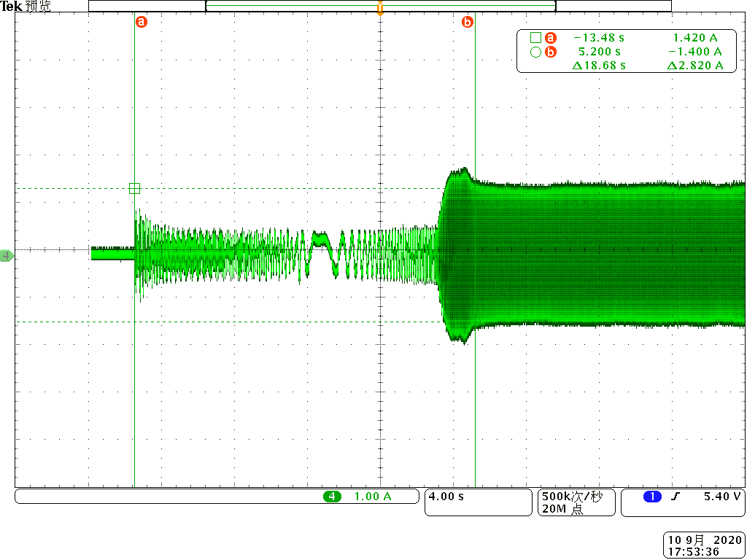The height and width of the screenshot is (560, 747).
Task: Click the cursor a marker at top
Action: tap(141, 21)
